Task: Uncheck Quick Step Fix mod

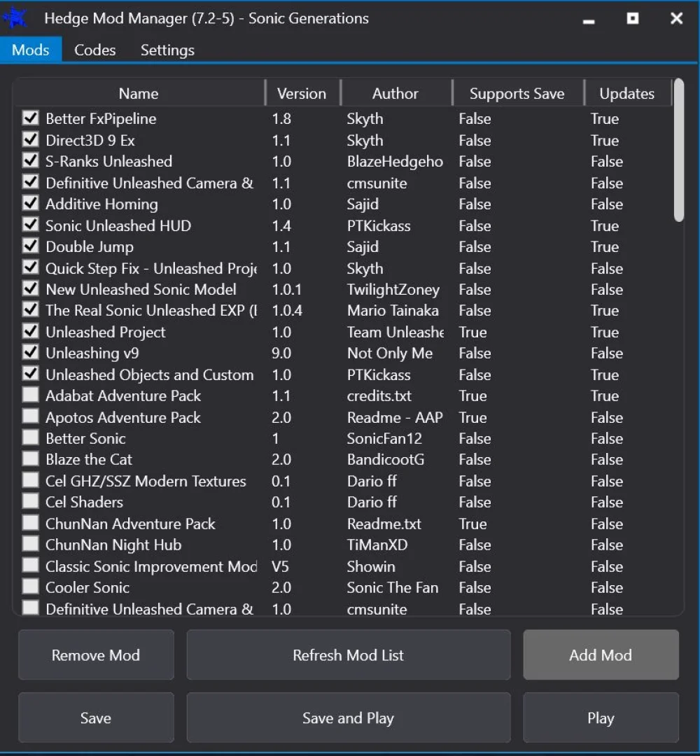Action: click(x=31, y=268)
